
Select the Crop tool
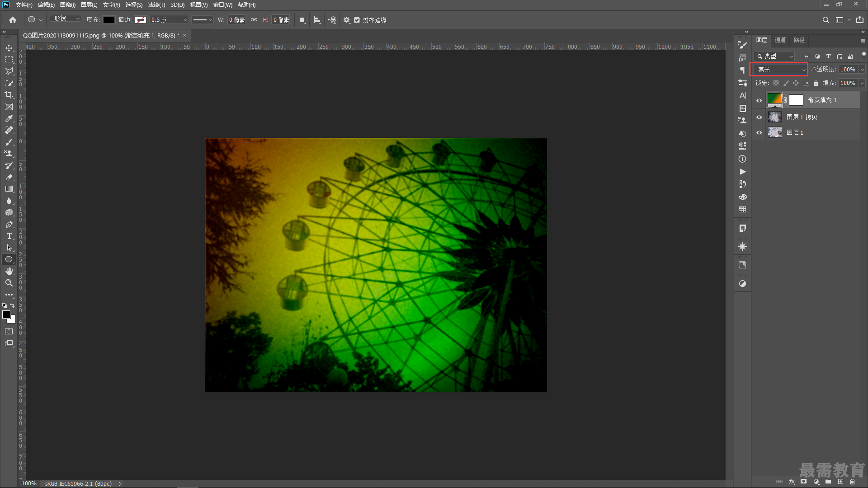tap(9, 95)
